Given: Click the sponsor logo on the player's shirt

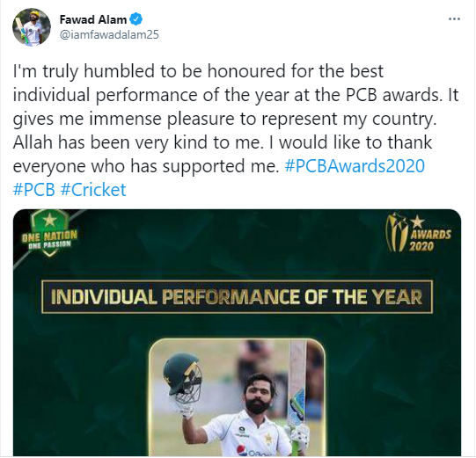Looking at the screenshot, I should pos(242,449).
